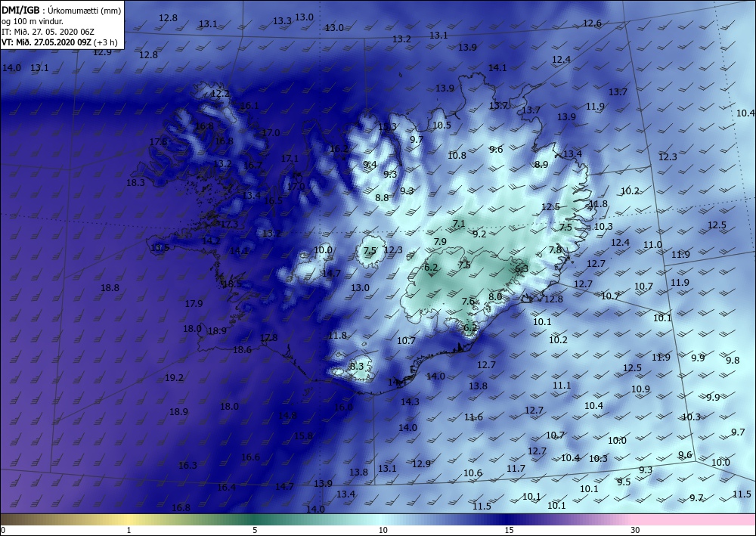Click the 11.6 map value
This screenshot has width=756, height=536.
pos(473,417)
